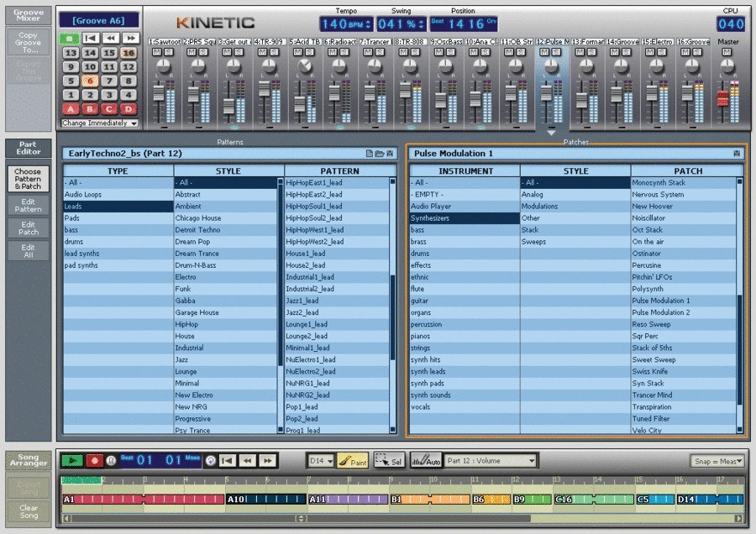
Task: Open the Edit Patch tab
Action: click(x=29, y=228)
